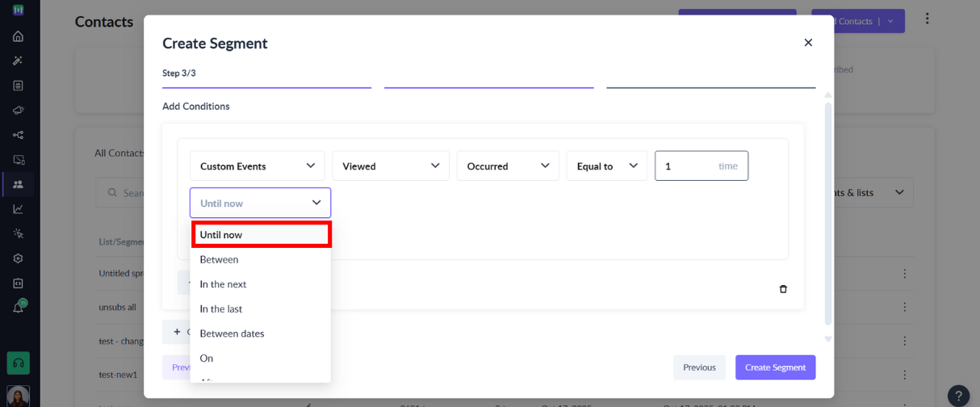Open the help question mark icon
This screenshot has width=980, height=407.
[958, 396]
